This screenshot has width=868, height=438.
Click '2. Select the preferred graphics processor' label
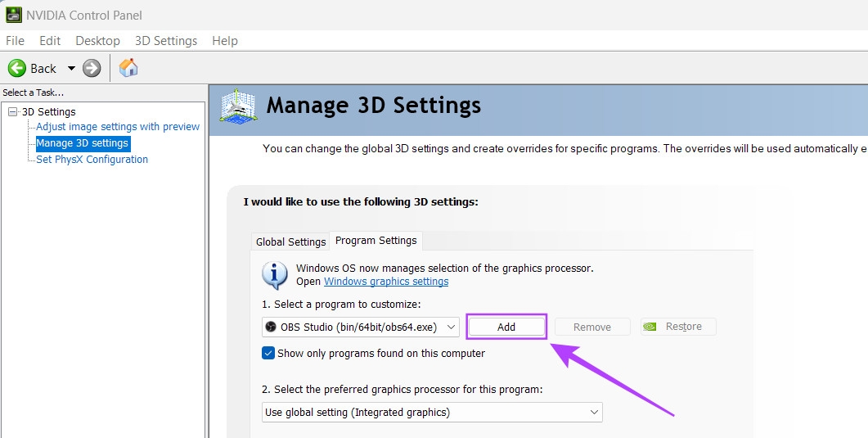tap(403, 390)
